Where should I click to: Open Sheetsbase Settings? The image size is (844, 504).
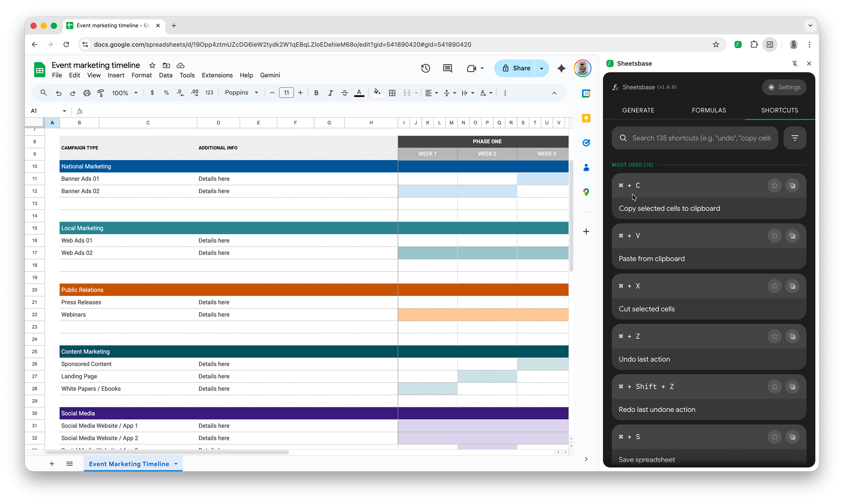point(784,87)
